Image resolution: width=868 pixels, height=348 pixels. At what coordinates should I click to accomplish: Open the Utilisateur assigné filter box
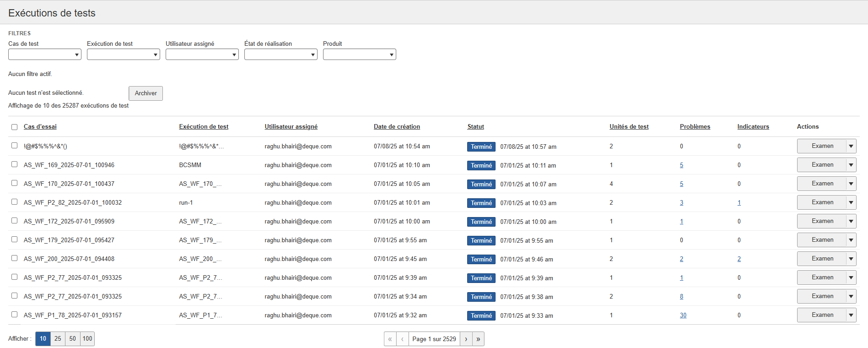pos(202,54)
